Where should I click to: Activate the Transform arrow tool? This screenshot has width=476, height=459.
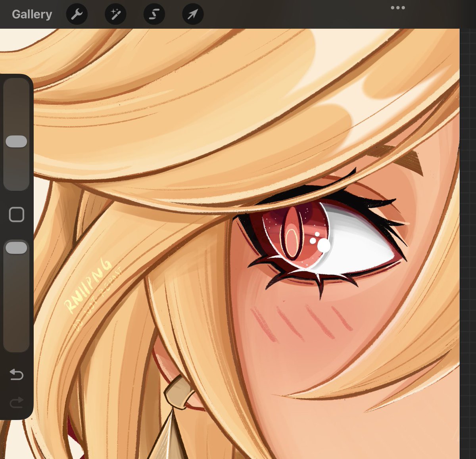click(x=193, y=14)
